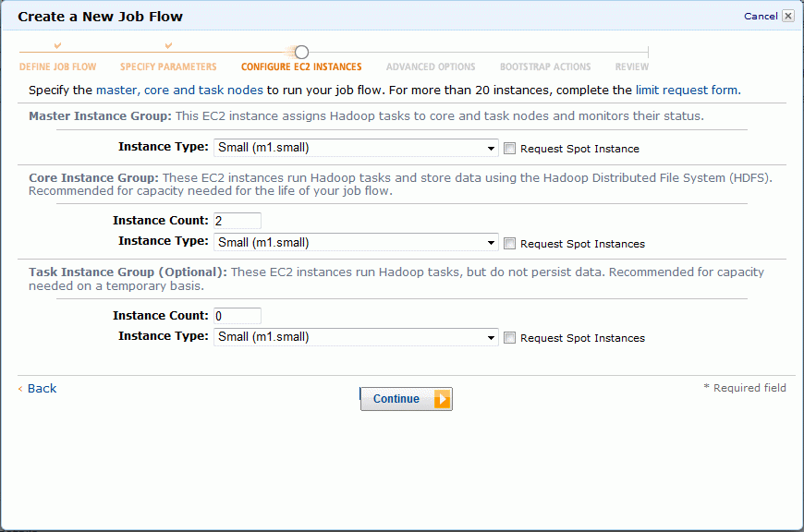Click the Task Instance Count field
Screen dimensions: 804x532
click(238, 316)
